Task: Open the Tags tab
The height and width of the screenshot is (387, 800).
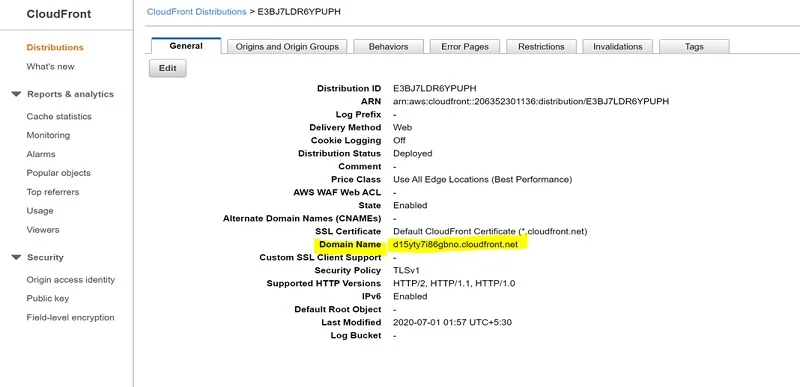Action: [x=694, y=46]
